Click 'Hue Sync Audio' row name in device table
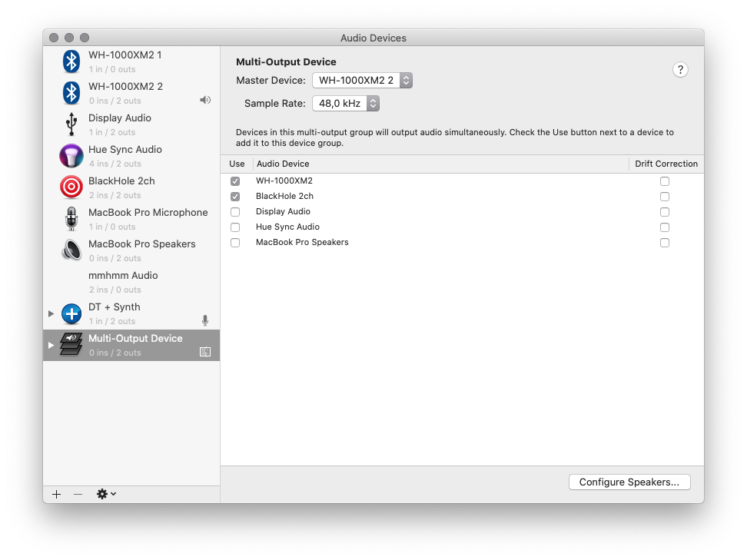The width and height of the screenshot is (747, 560). [x=287, y=227]
